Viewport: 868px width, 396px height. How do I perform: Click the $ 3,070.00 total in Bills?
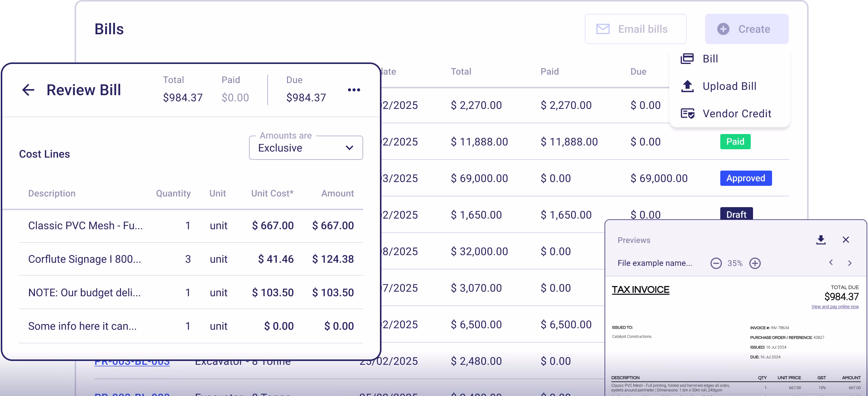pyautogui.click(x=476, y=288)
